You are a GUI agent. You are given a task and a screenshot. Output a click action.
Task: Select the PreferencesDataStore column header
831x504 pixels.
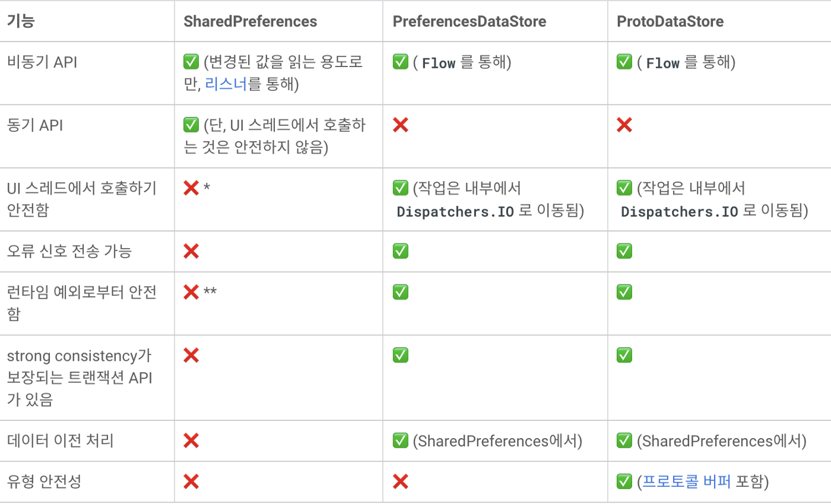coord(470,21)
